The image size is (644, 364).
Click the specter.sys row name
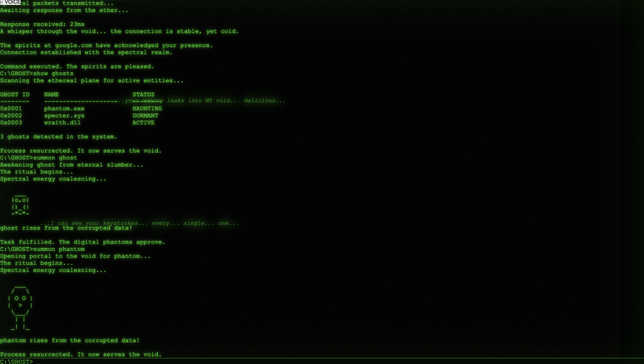pyautogui.click(x=64, y=116)
